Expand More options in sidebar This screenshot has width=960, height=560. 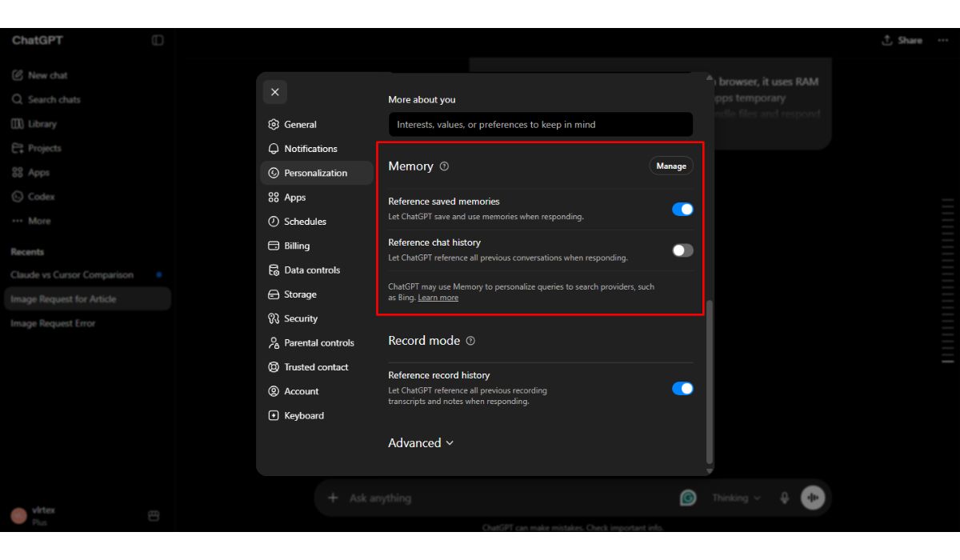point(88,221)
